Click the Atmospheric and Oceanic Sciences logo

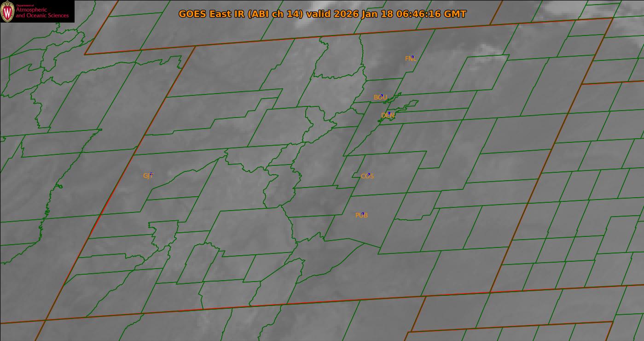point(37,11)
